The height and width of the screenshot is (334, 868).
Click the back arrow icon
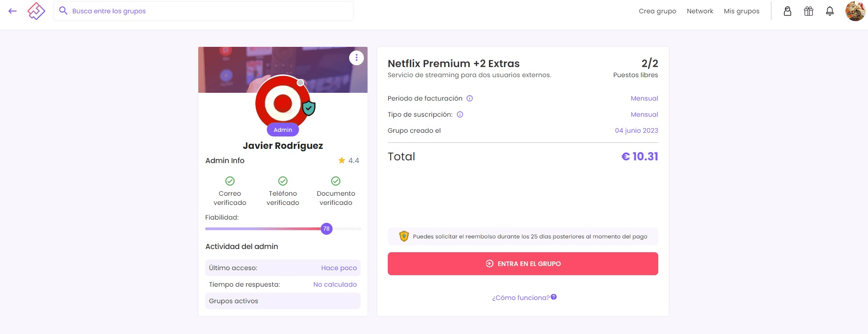click(x=12, y=11)
